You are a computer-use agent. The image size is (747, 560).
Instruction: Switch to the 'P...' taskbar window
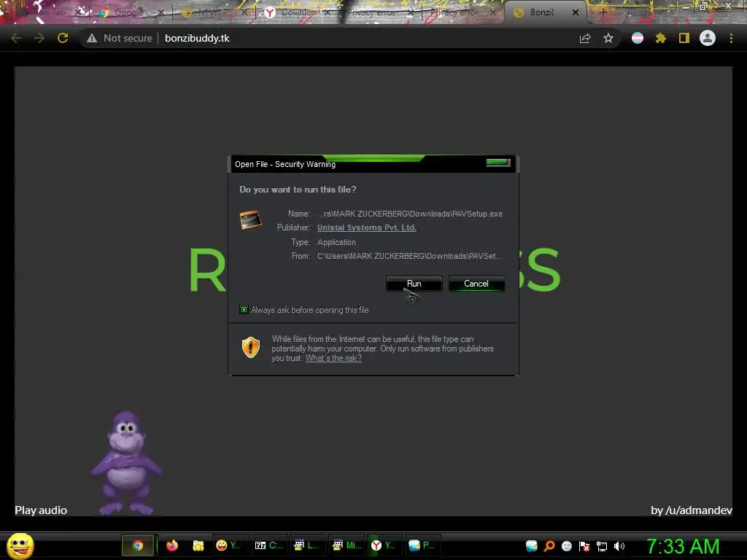423,545
